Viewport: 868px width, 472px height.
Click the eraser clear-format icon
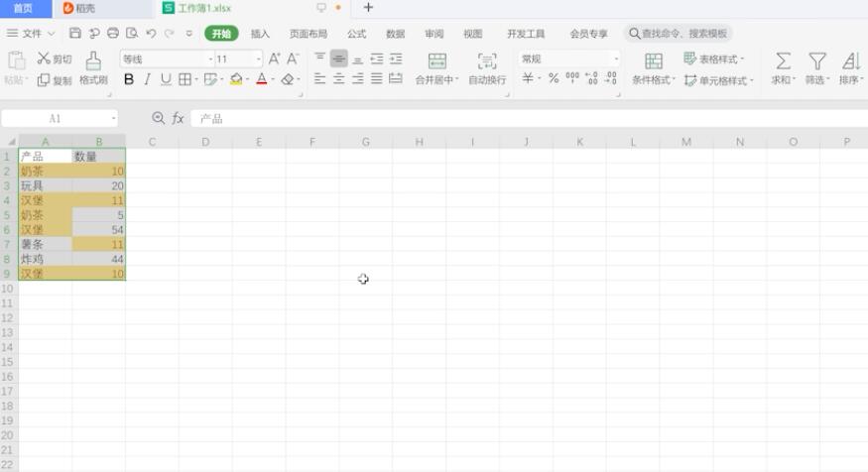[288, 79]
